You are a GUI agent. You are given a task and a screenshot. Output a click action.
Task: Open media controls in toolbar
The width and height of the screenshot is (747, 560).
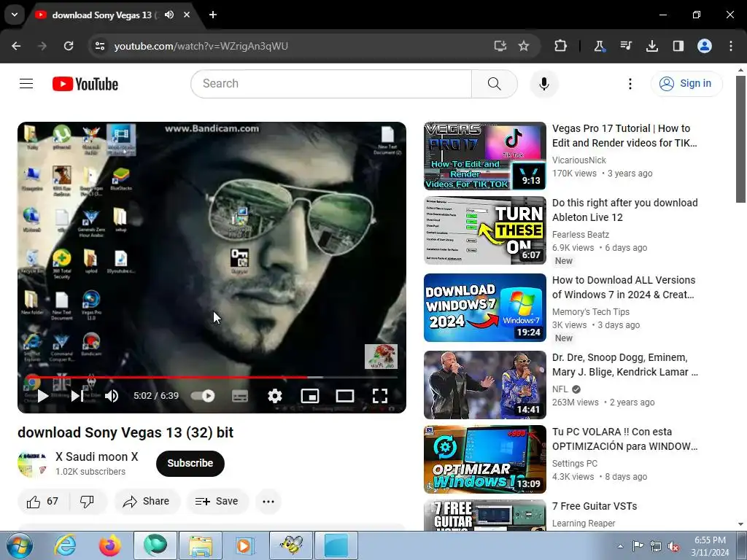click(625, 46)
